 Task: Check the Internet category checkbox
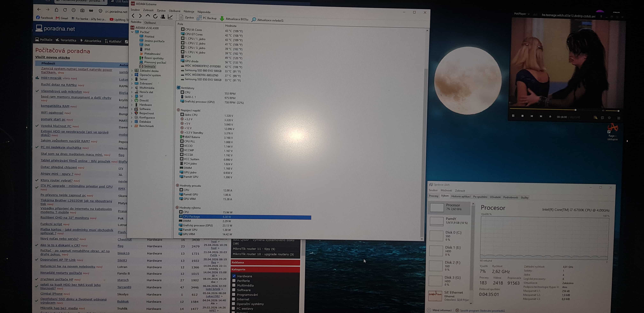tap(234, 299)
